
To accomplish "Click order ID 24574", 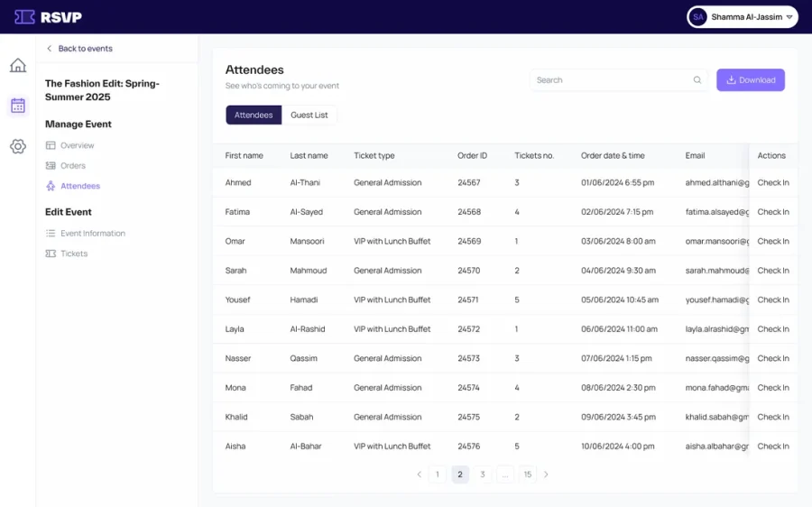I will 468,387.
